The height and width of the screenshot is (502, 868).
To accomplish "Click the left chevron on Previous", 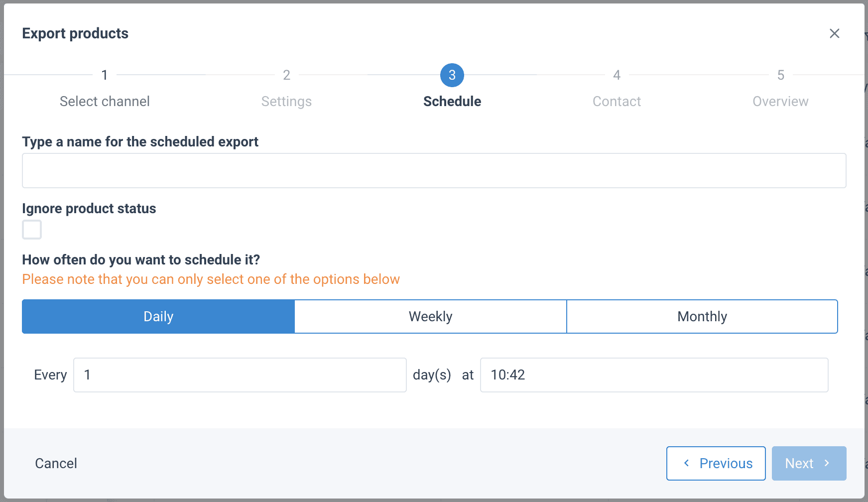I will pos(686,463).
